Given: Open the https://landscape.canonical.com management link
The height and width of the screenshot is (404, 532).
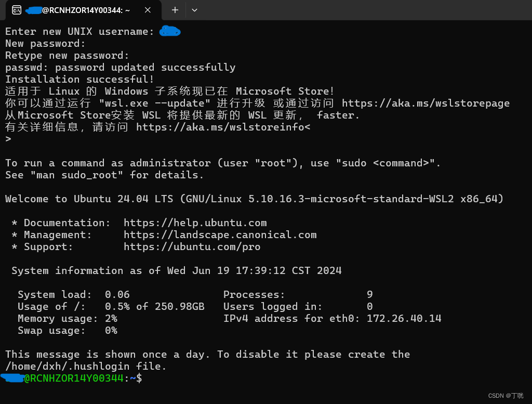Looking at the screenshot, I should 220,234.
